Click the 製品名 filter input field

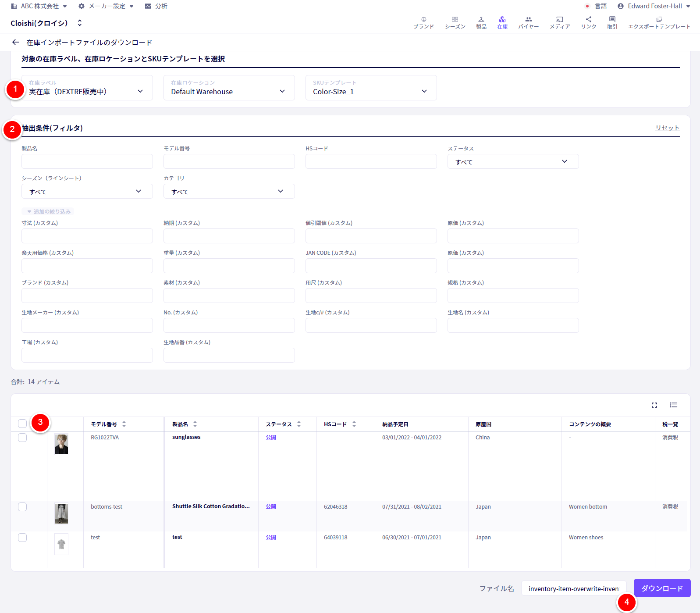[87, 161]
